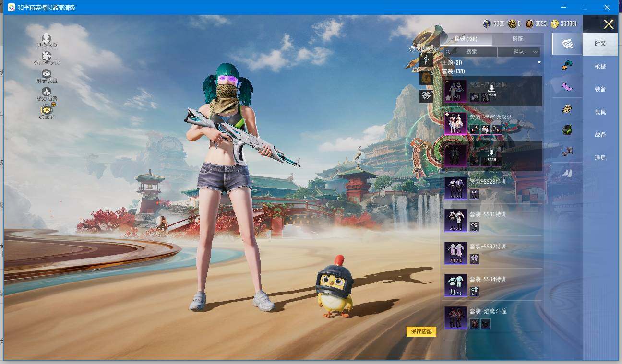Open the 载具 vehicles tab

pos(600,112)
